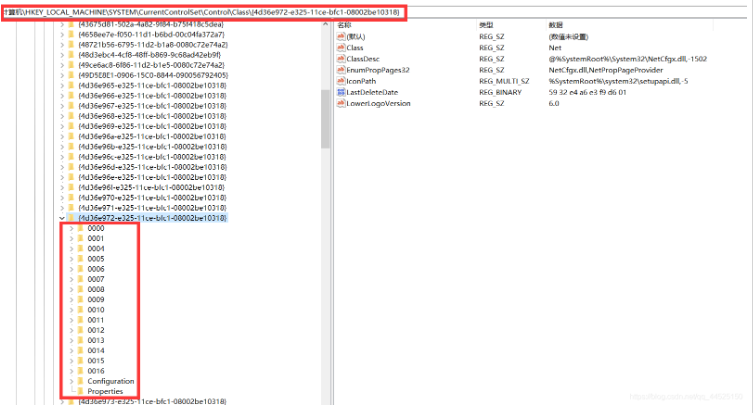Select subkey 0015 in the tree
Image resolution: width=755 pixels, height=413 pixels.
click(96, 361)
